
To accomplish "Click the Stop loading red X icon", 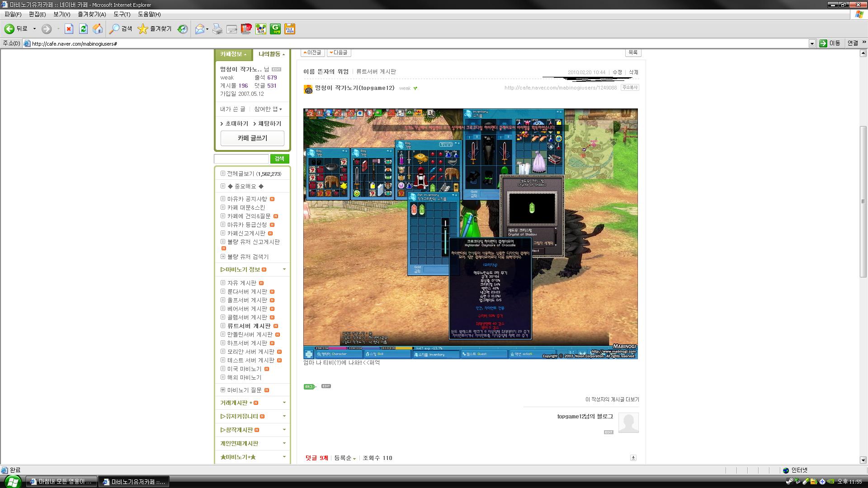I will (x=69, y=29).
